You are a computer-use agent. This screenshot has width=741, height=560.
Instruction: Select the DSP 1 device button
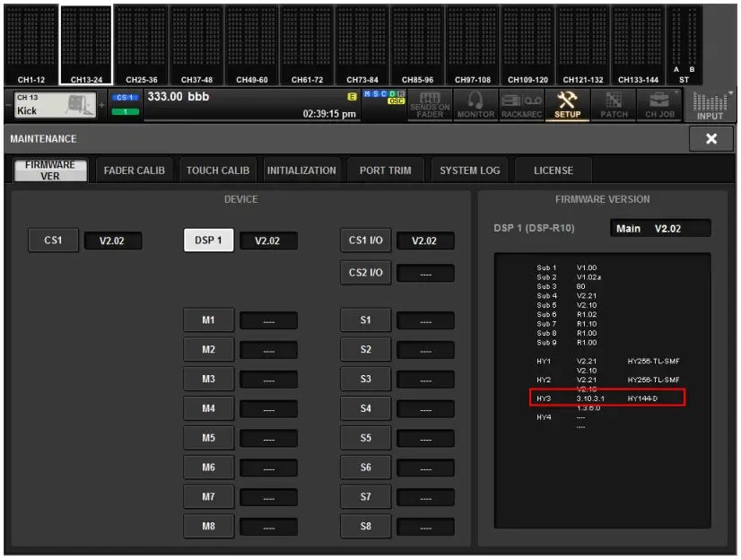(208, 241)
